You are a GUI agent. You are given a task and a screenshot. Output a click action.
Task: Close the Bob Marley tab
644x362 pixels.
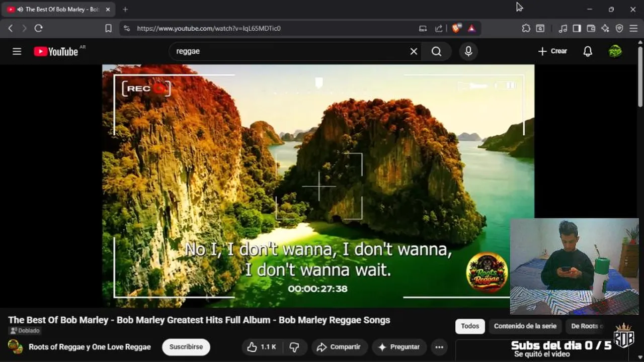point(108,9)
